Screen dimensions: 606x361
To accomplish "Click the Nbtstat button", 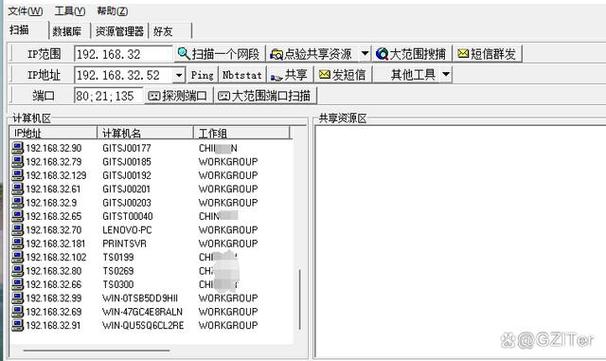I will 242,75.
